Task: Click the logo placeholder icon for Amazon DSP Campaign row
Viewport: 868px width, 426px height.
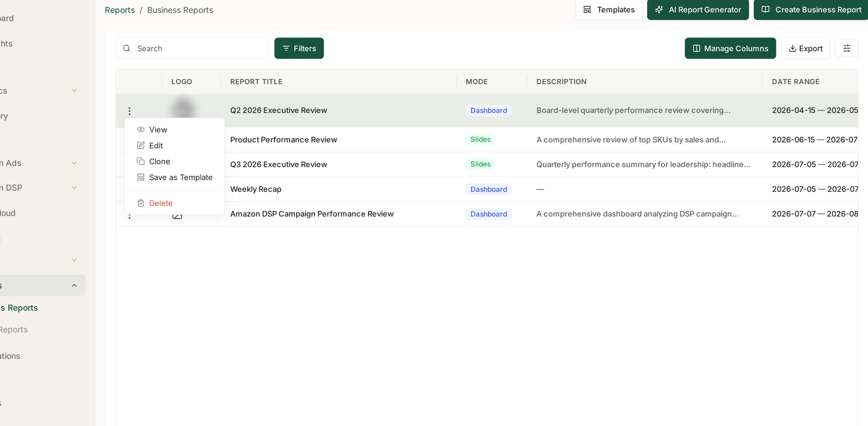Action: [x=177, y=216]
